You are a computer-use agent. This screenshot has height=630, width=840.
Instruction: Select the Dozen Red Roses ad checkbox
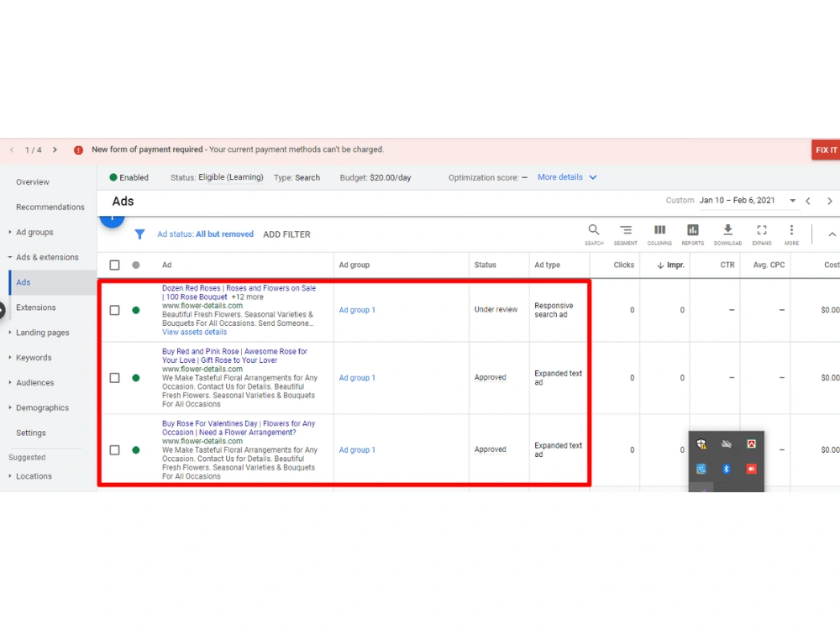click(x=114, y=310)
